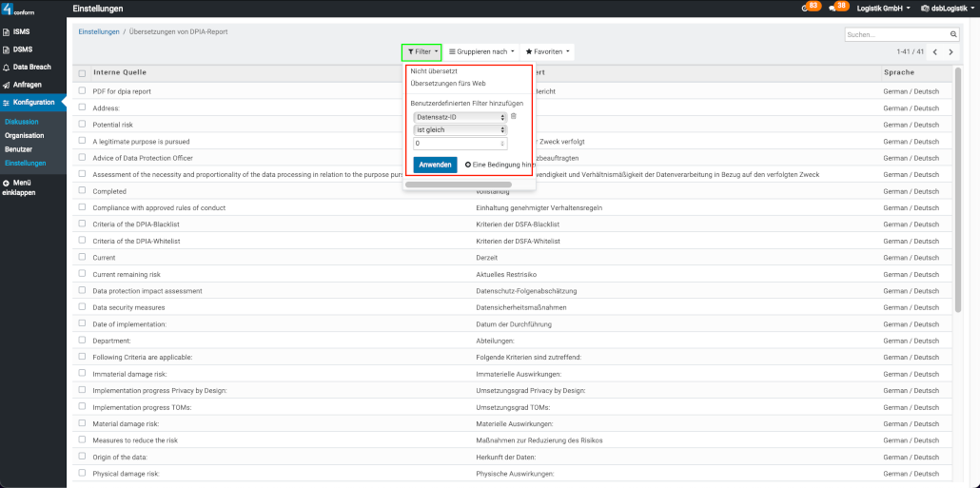Click the search magnifier icon
Screen dimensions: 980x488
coord(951,34)
